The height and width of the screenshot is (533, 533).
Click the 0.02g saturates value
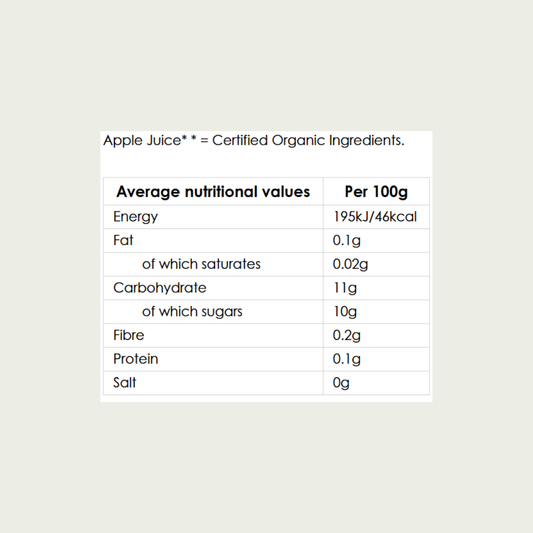(x=350, y=264)
